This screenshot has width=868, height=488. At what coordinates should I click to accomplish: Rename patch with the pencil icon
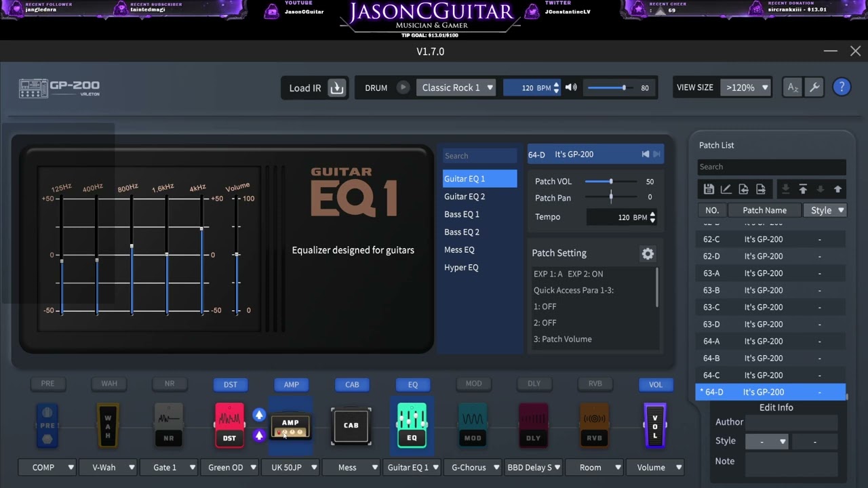coord(726,189)
